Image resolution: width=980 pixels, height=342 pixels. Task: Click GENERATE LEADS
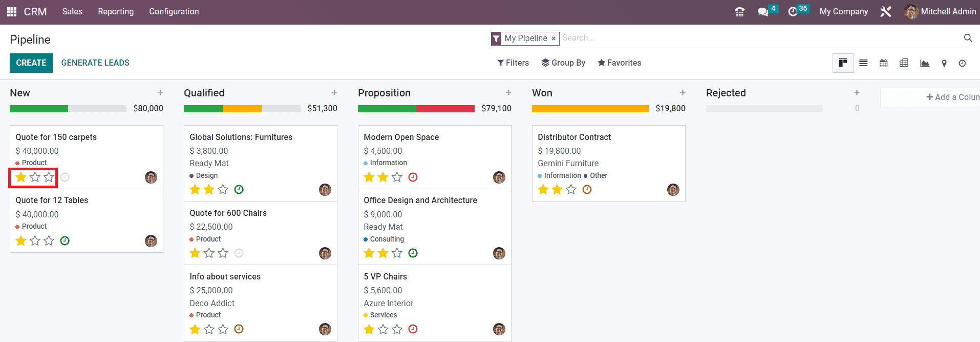(95, 63)
